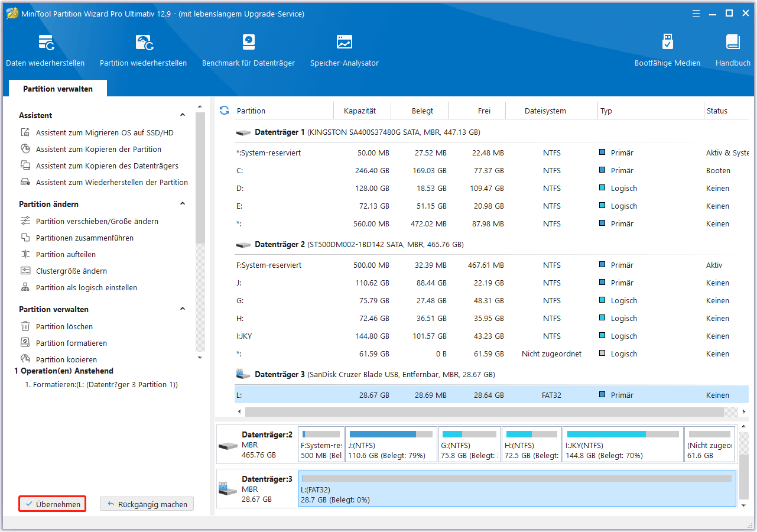
Task: Choose Partition formatieren
Action: coord(64,343)
